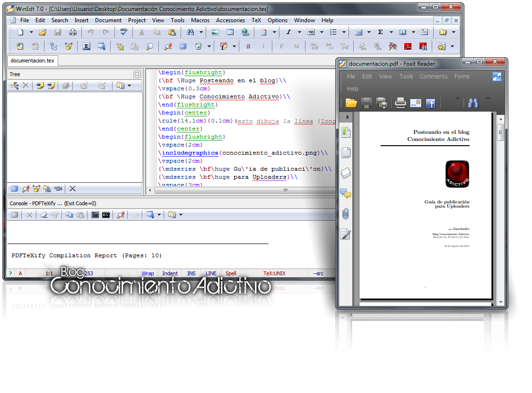Click the Tree panel delete X icon
532x393 pixels.
click(26, 86)
